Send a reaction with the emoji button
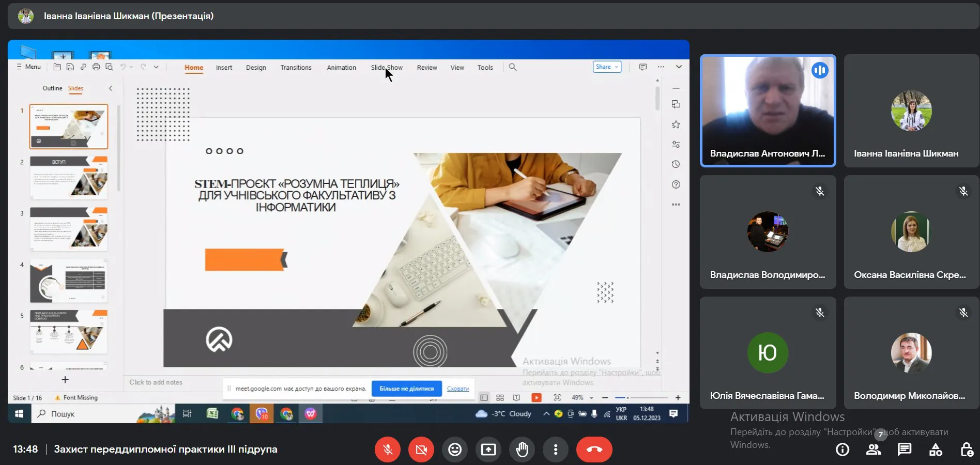Screen dimensions: 980x465 [x=455, y=450]
